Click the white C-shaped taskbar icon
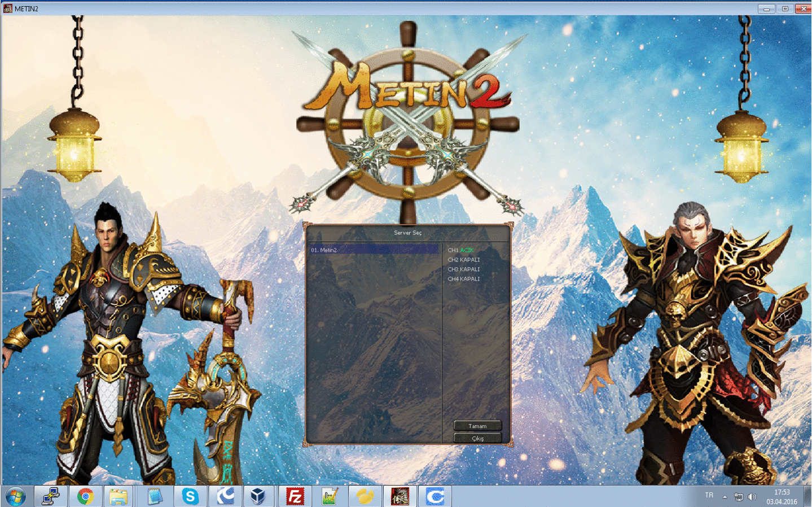 [x=225, y=497]
